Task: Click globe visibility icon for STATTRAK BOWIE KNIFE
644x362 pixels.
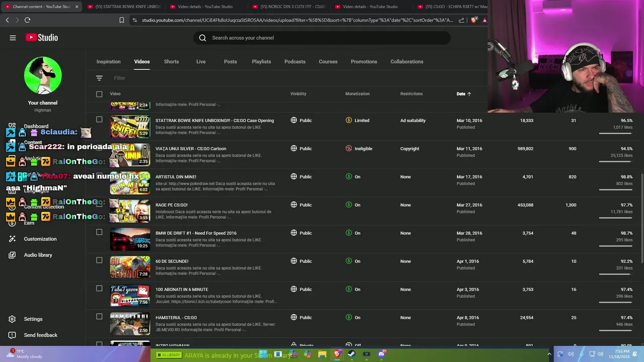Action: [294, 120]
